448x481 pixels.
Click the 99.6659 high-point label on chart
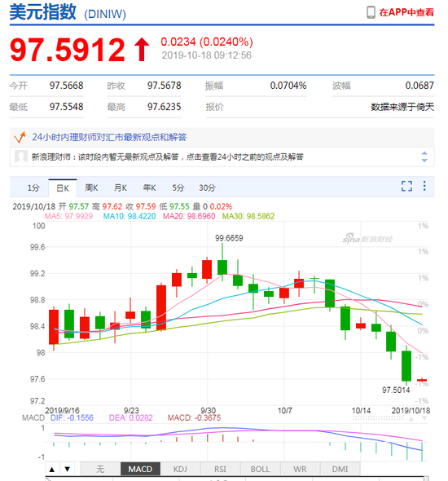click(229, 238)
